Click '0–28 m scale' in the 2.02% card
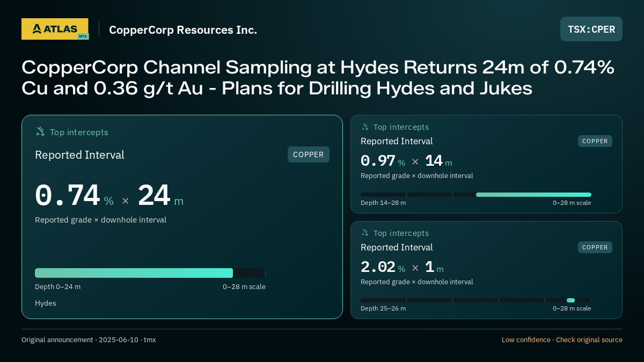Screen dimensions: 644x362 tap(572, 308)
